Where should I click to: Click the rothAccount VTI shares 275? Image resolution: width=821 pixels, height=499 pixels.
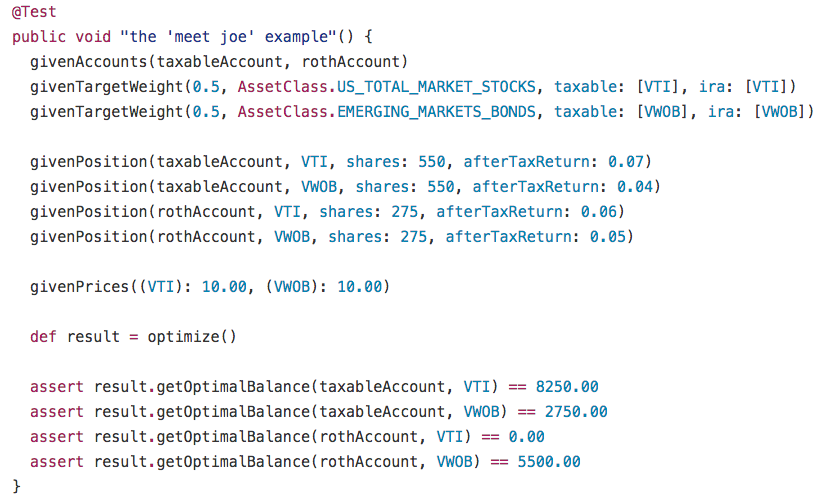405,212
